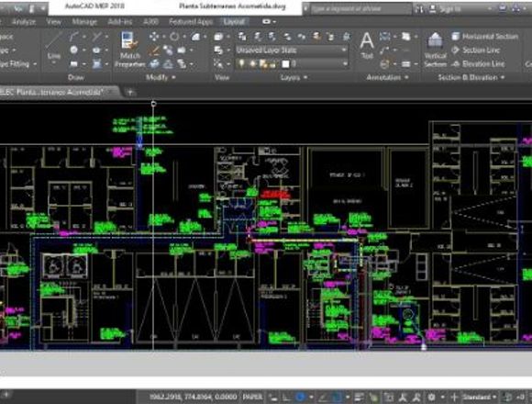The width and height of the screenshot is (532, 404).
Task: Click the Leader tool in Annotation panel
Action: coord(384,50)
